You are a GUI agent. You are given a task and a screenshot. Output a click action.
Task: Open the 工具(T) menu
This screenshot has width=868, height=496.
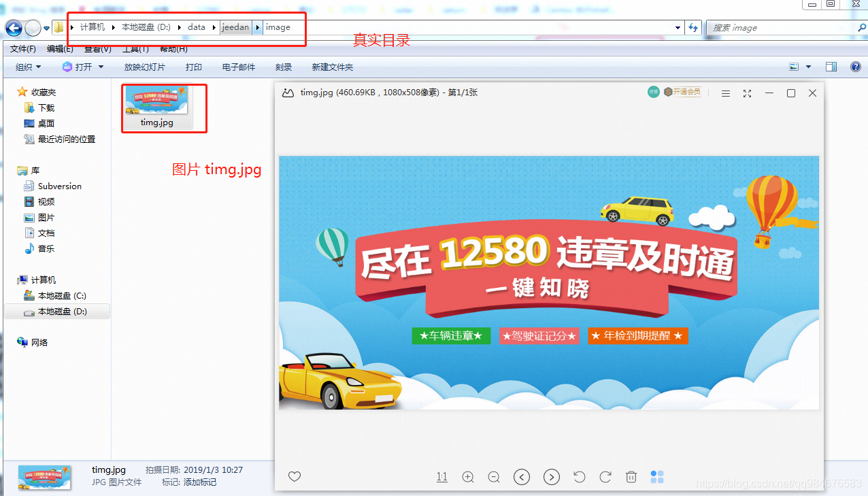pyautogui.click(x=135, y=49)
